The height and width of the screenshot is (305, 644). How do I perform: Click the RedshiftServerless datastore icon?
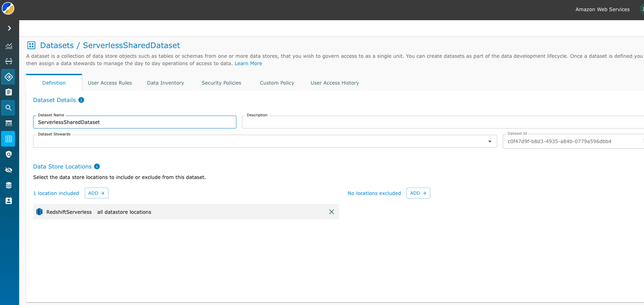click(x=39, y=212)
